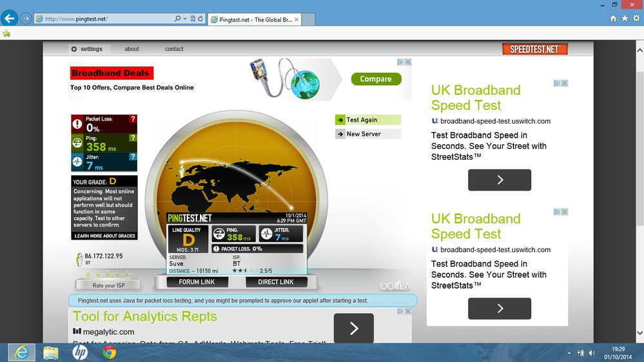The image size is (644, 362).
Task: Click the top UK Broadband Speed Test ad title
Action: tap(476, 98)
